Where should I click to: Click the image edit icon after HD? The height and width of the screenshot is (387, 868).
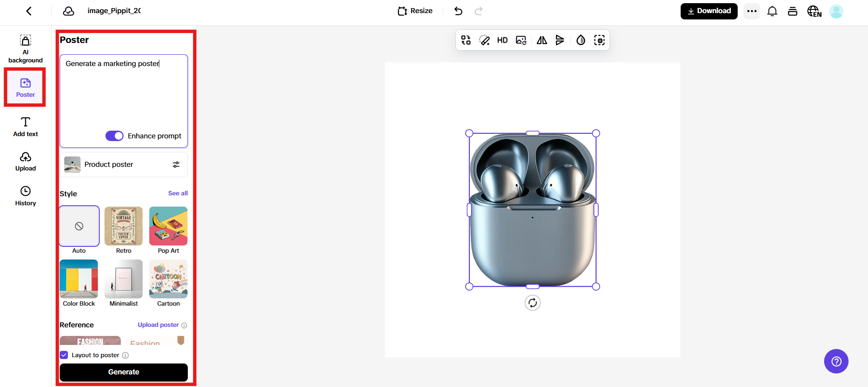point(521,40)
